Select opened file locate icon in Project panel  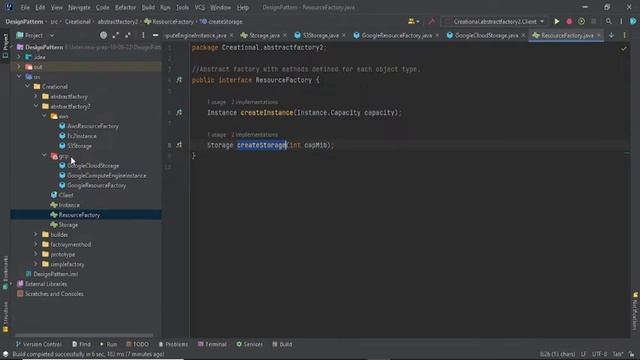point(103,36)
